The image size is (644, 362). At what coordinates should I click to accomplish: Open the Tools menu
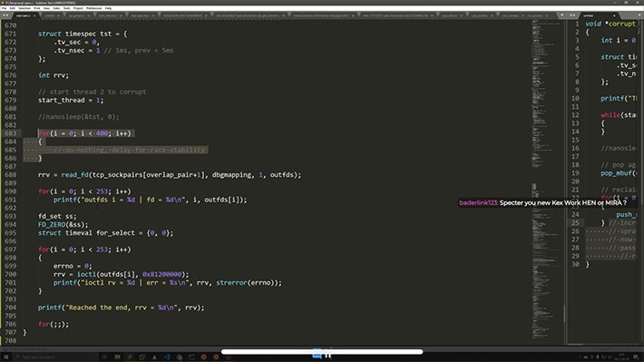point(66,8)
